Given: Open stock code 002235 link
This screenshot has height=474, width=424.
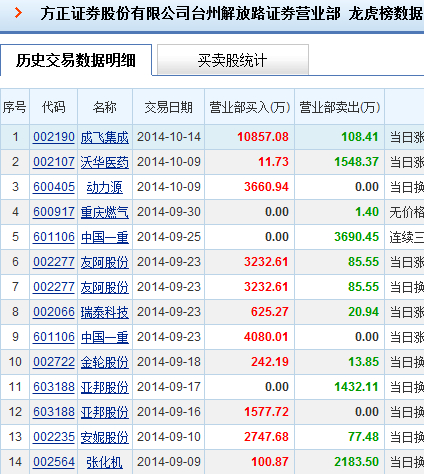Looking at the screenshot, I should (54, 437).
